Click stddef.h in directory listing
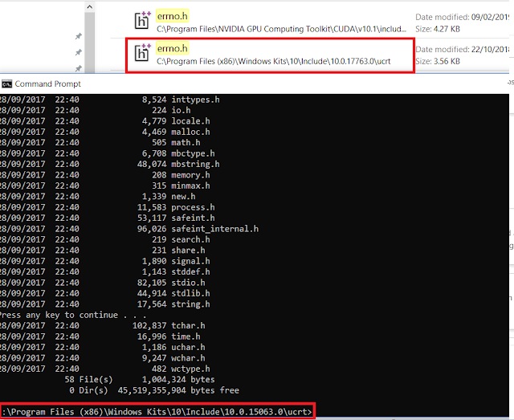Image resolution: width=514 pixels, height=420 pixels. (x=190, y=271)
